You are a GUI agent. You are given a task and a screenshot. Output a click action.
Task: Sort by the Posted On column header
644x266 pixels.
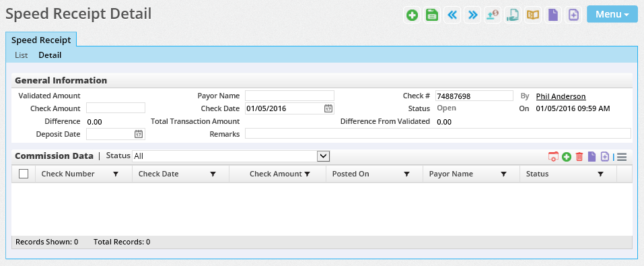[x=351, y=174]
